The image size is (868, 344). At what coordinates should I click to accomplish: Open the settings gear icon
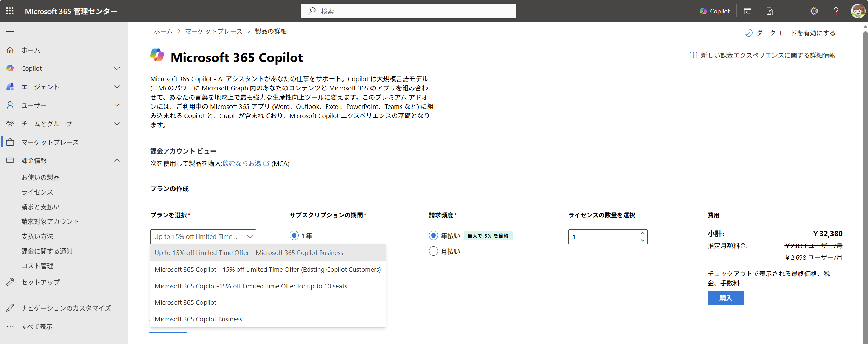tap(814, 11)
